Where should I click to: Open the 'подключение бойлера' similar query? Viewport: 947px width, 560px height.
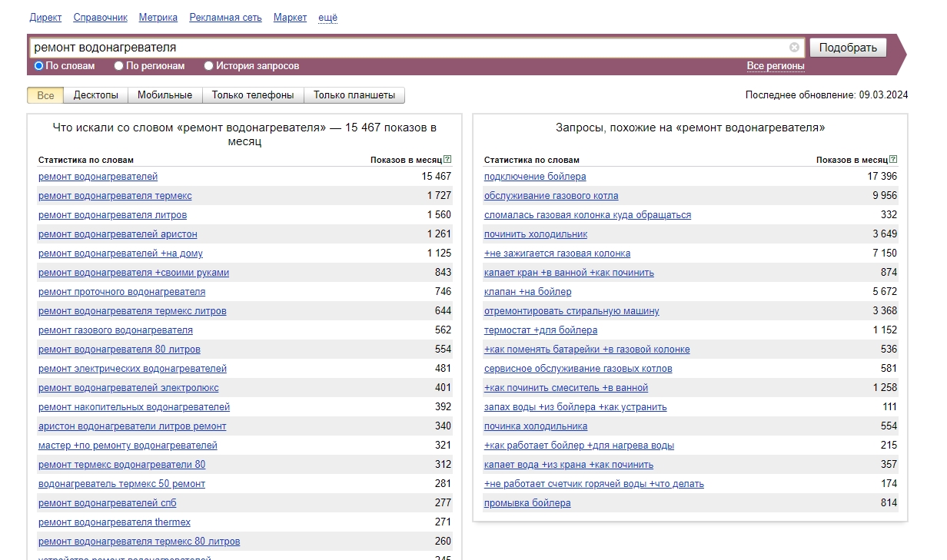(x=535, y=177)
